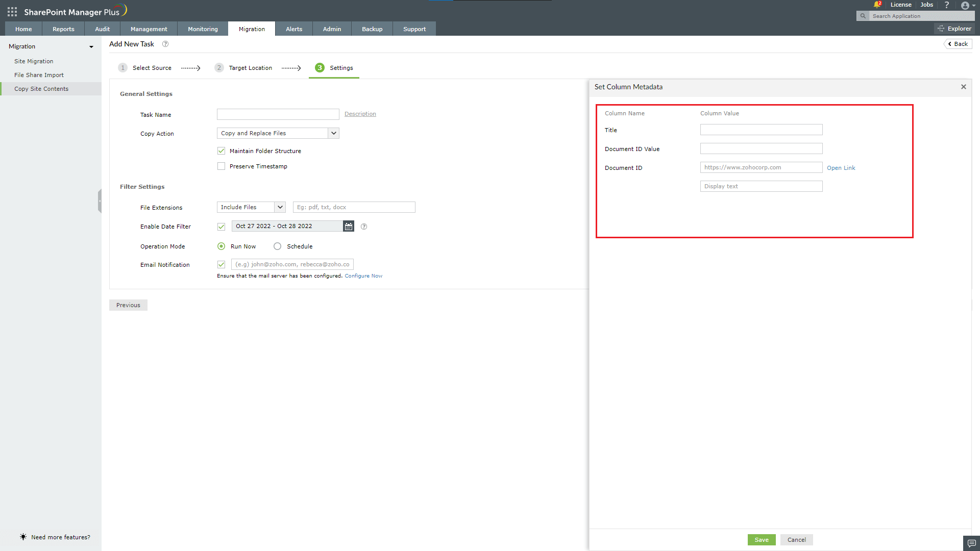Viewport: 980px width, 551px height.
Task: Click the help icon beside Add New Task
Action: pos(165,44)
